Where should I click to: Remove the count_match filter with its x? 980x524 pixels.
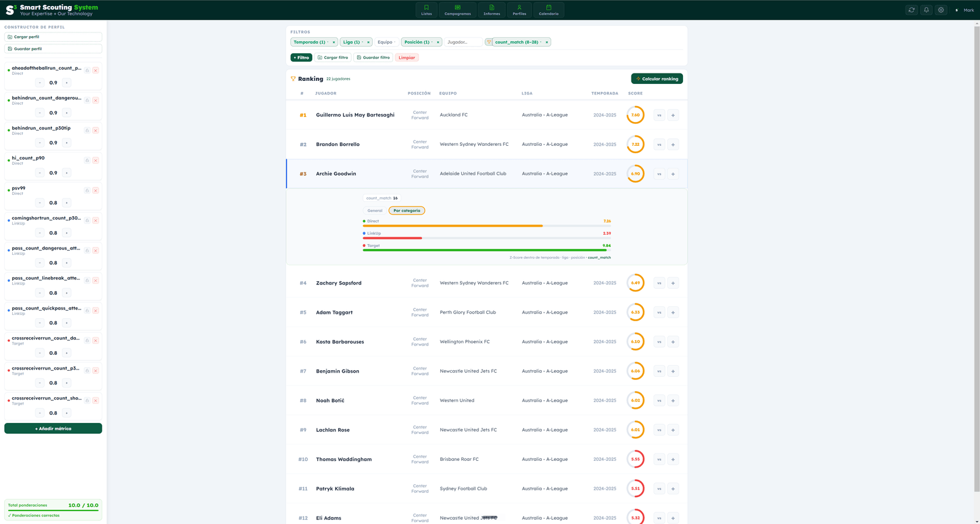(547, 42)
